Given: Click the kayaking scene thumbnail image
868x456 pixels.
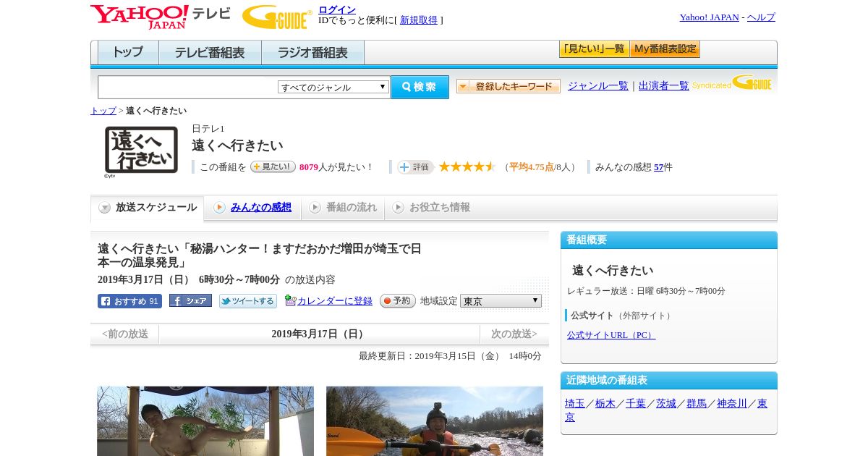Looking at the screenshot, I should [x=435, y=421].
